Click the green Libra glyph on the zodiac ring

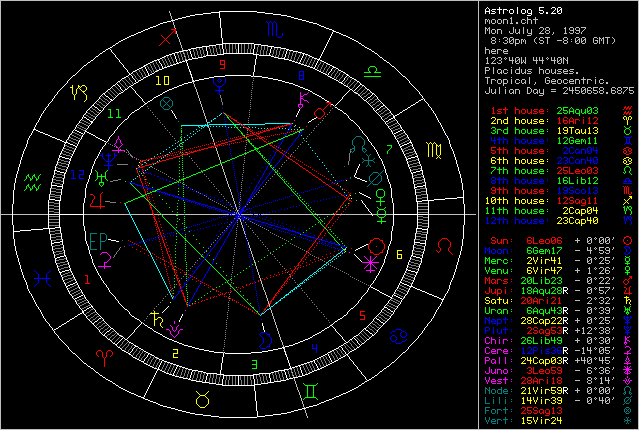coord(372,72)
